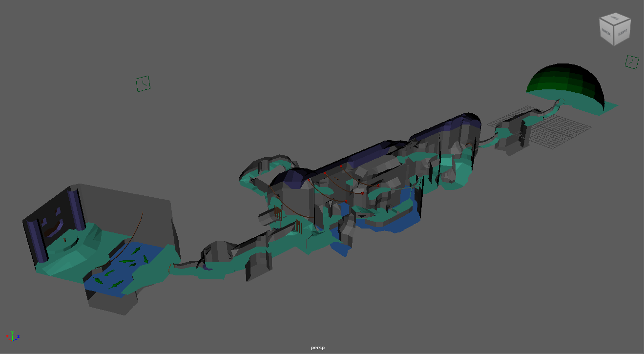644x354 pixels.
Task: Click the XYZ axis orientation gizmo
Action: tap(13, 336)
